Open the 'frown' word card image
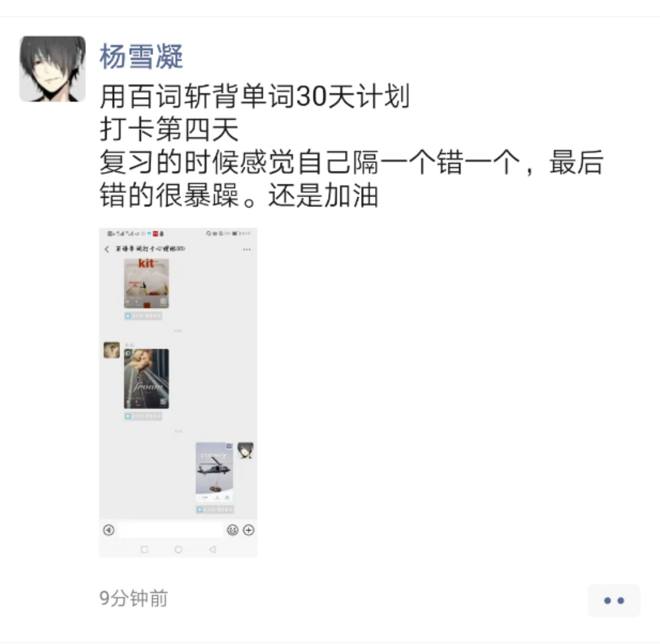The height and width of the screenshot is (644, 660). coord(146,378)
